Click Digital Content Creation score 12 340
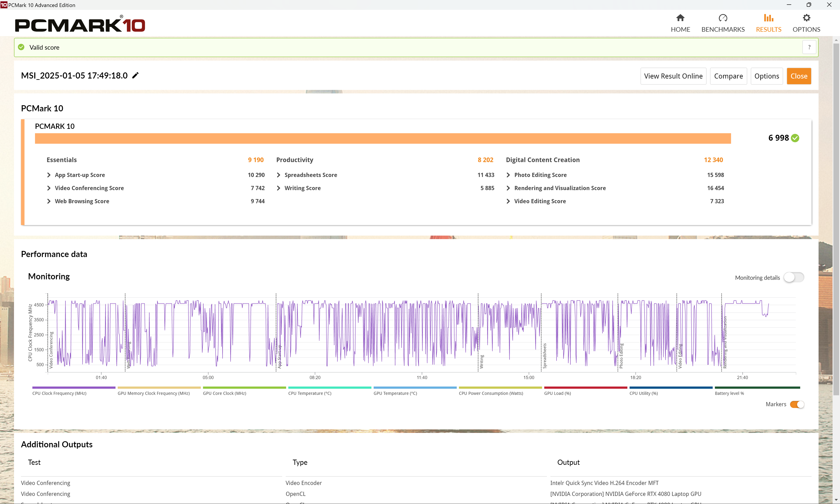The width and height of the screenshot is (840, 504). [x=713, y=160]
